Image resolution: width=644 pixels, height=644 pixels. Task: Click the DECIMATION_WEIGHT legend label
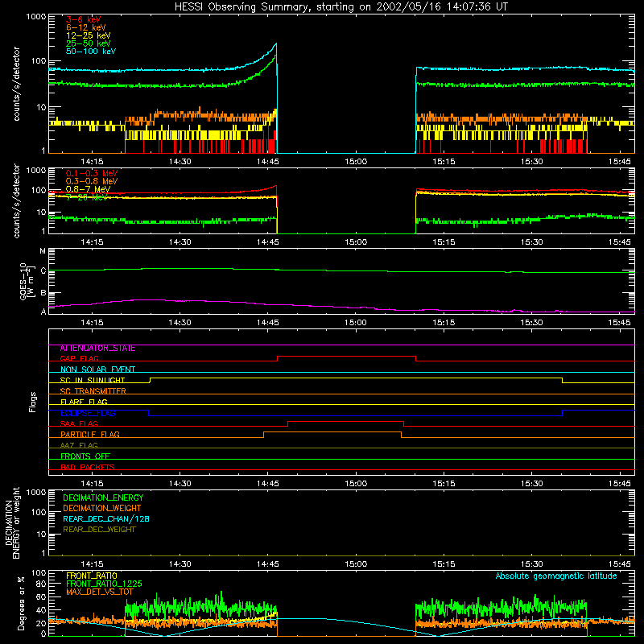102,509
